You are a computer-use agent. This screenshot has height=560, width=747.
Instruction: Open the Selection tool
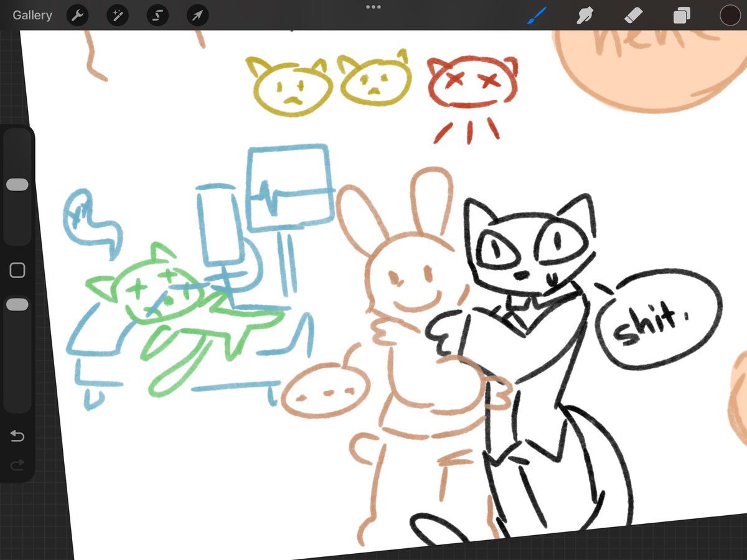pyautogui.click(x=157, y=16)
